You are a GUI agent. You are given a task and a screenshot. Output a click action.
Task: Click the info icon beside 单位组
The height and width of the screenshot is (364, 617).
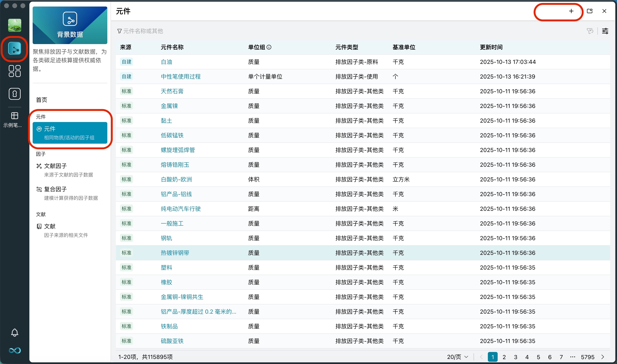click(x=269, y=47)
